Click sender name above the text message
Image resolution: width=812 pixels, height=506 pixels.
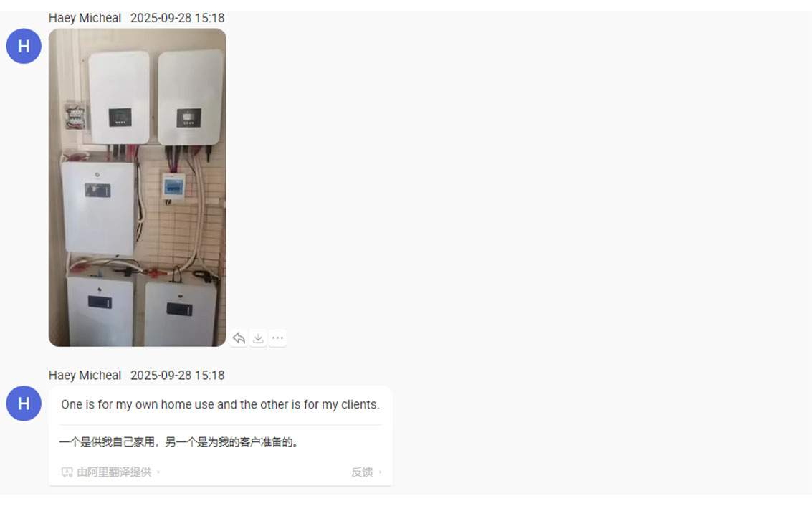(x=85, y=376)
